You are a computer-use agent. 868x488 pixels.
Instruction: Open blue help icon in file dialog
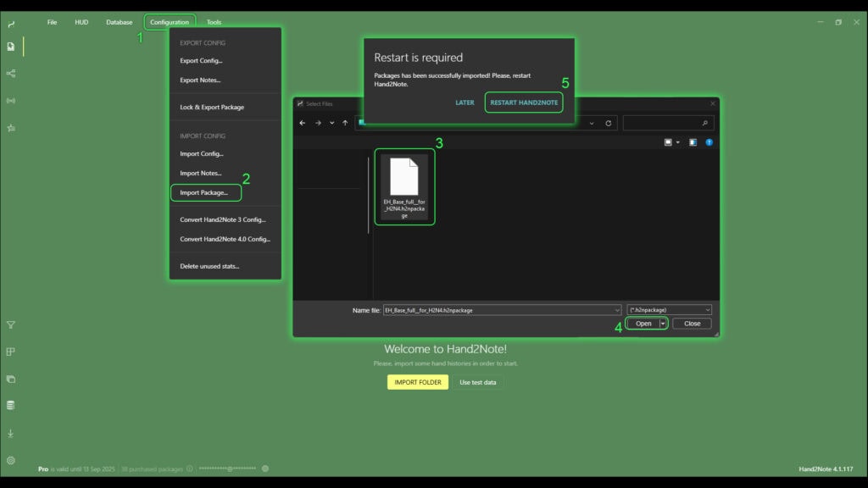[709, 142]
